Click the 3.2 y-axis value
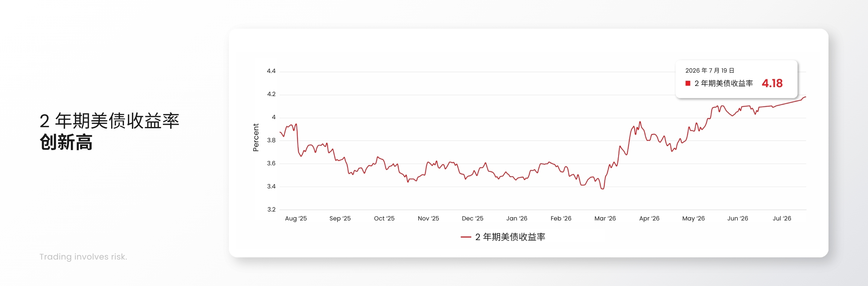The height and width of the screenshot is (286, 868). [271, 210]
